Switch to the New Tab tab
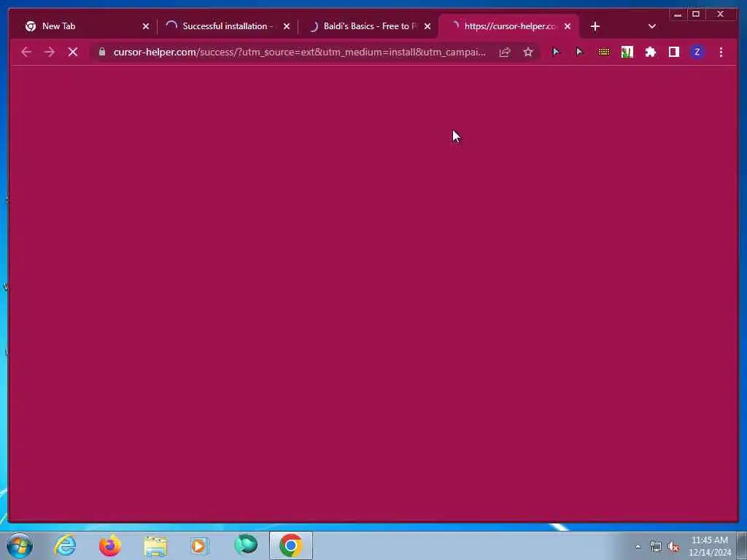The width and height of the screenshot is (747, 560). point(86,26)
